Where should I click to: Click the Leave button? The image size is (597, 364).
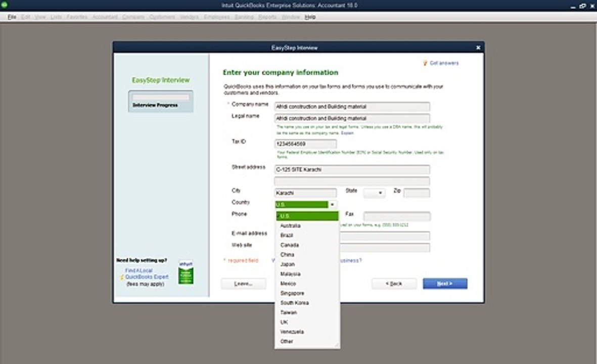point(243,284)
